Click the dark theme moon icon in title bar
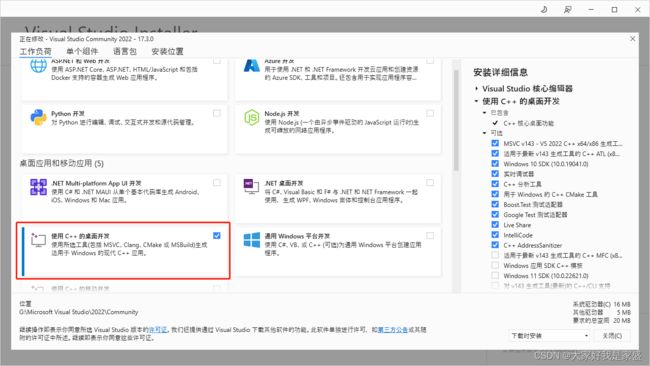The width and height of the screenshot is (650, 366). click(x=544, y=9)
